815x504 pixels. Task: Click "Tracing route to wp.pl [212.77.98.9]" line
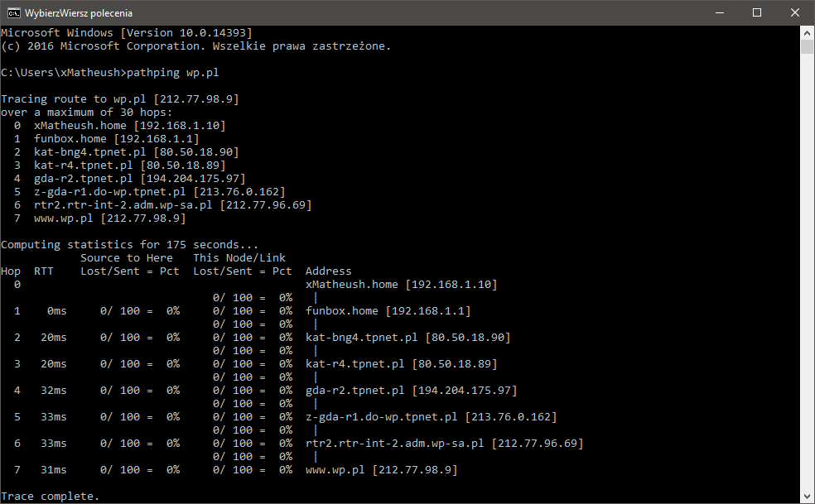119,99
